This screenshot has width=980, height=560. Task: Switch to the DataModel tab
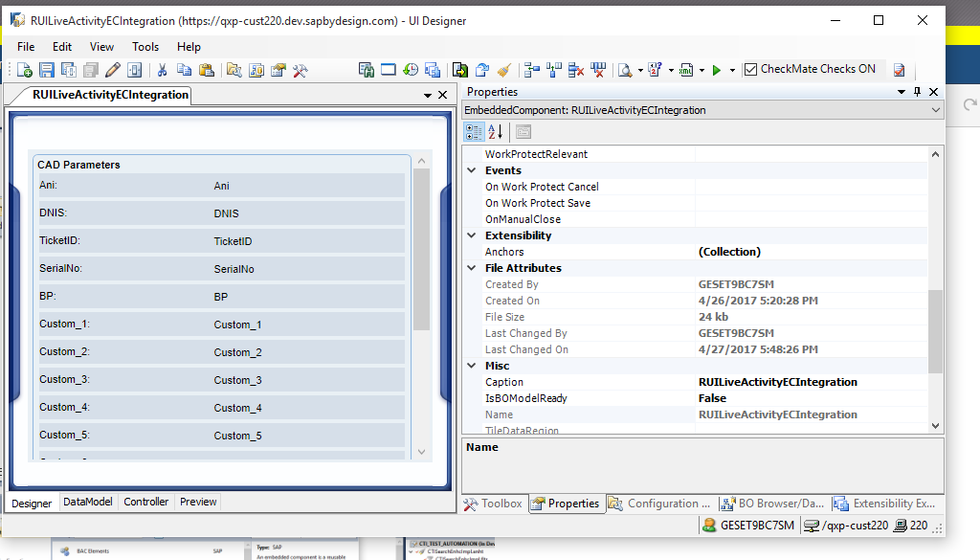coord(87,502)
